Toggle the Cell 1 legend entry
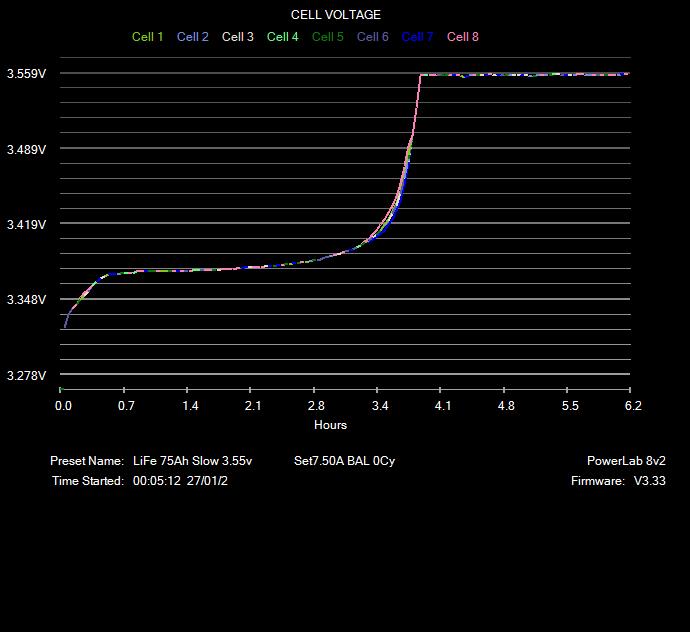The image size is (690, 632). [148, 37]
